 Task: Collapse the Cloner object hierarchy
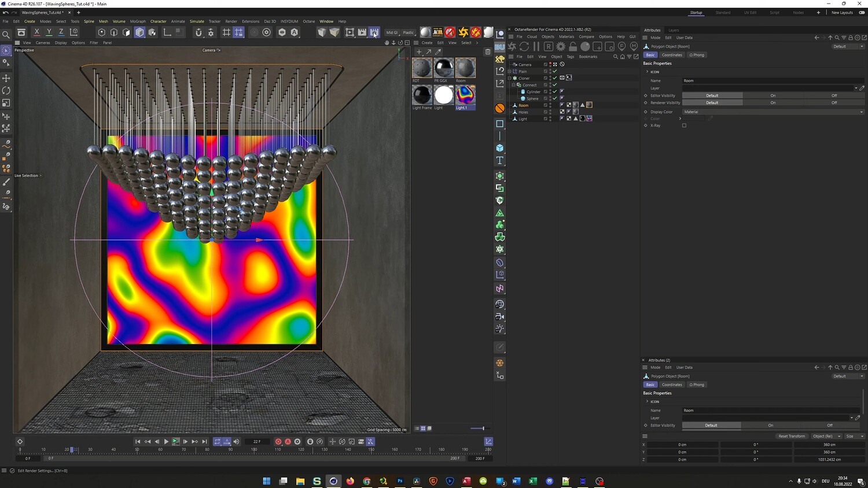click(x=510, y=78)
